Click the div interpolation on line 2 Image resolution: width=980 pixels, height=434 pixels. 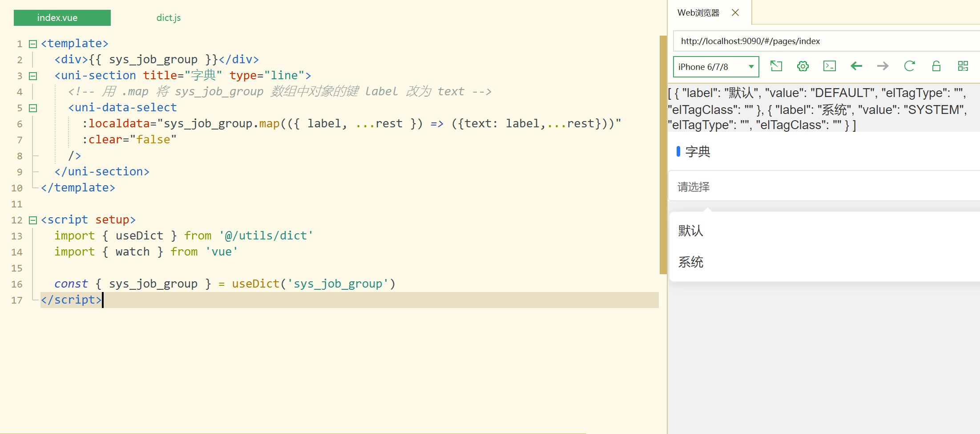point(157,59)
